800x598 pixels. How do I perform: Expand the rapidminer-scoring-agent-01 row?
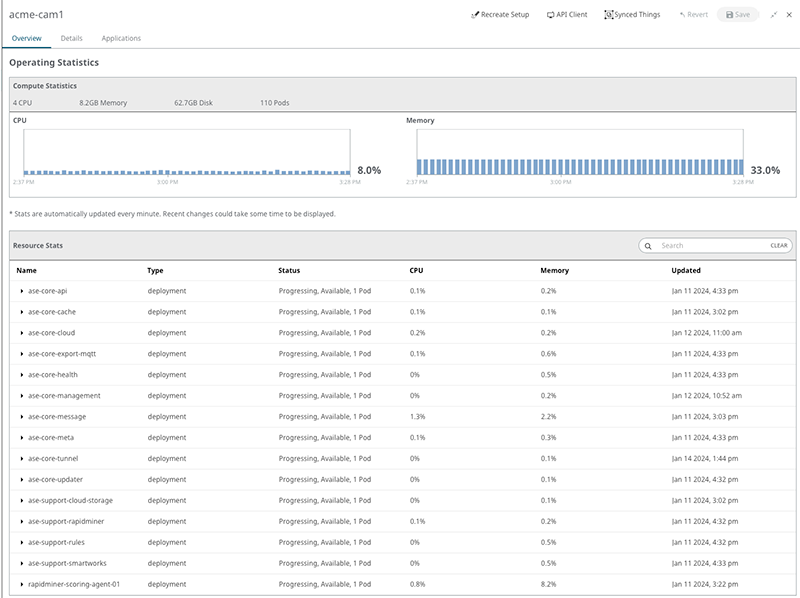(21, 584)
